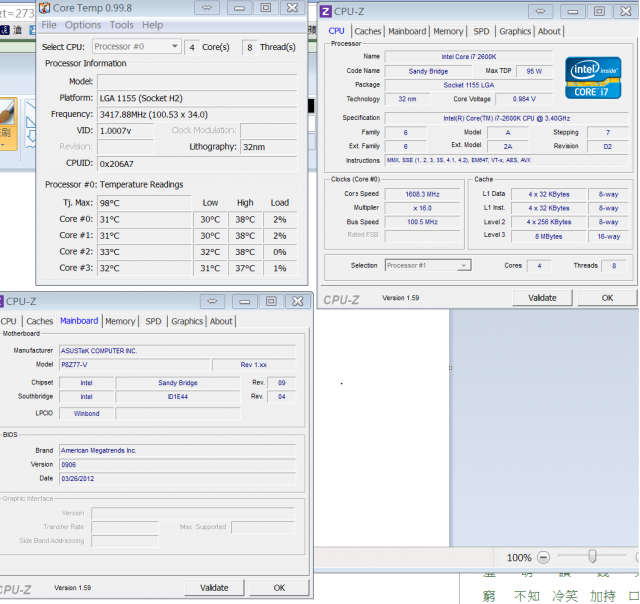This screenshot has height=604, width=640.
Task: Switch to Memory tab in lower CPU-Z window
Action: click(x=120, y=321)
